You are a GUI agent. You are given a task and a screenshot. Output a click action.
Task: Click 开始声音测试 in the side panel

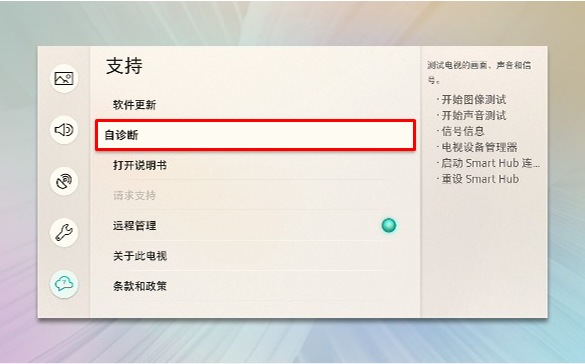(x=473, y=116)
